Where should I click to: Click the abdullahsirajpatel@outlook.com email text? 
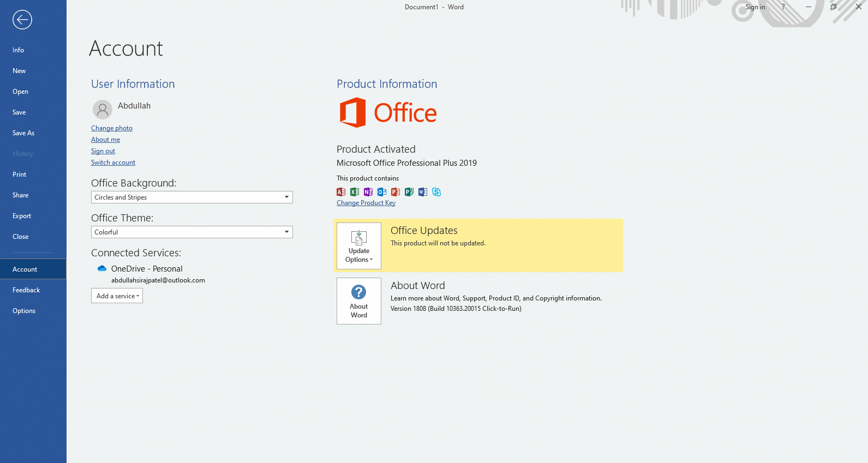pos(158,280)
